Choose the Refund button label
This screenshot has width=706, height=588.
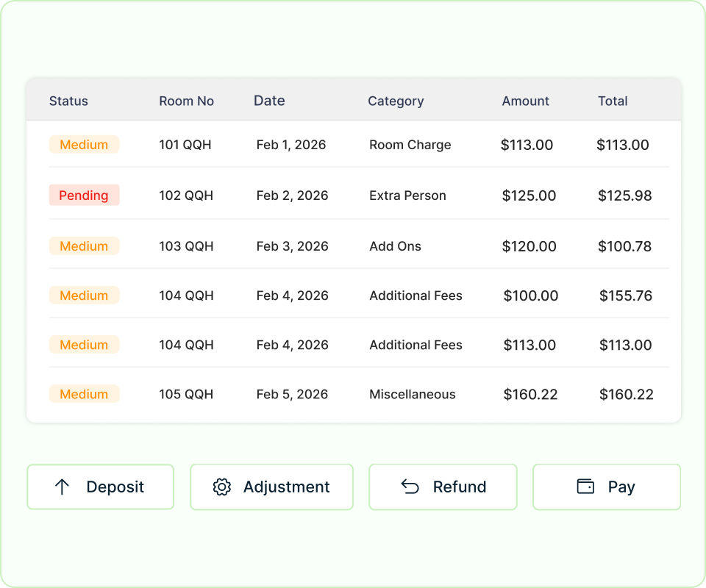point(459,487)
